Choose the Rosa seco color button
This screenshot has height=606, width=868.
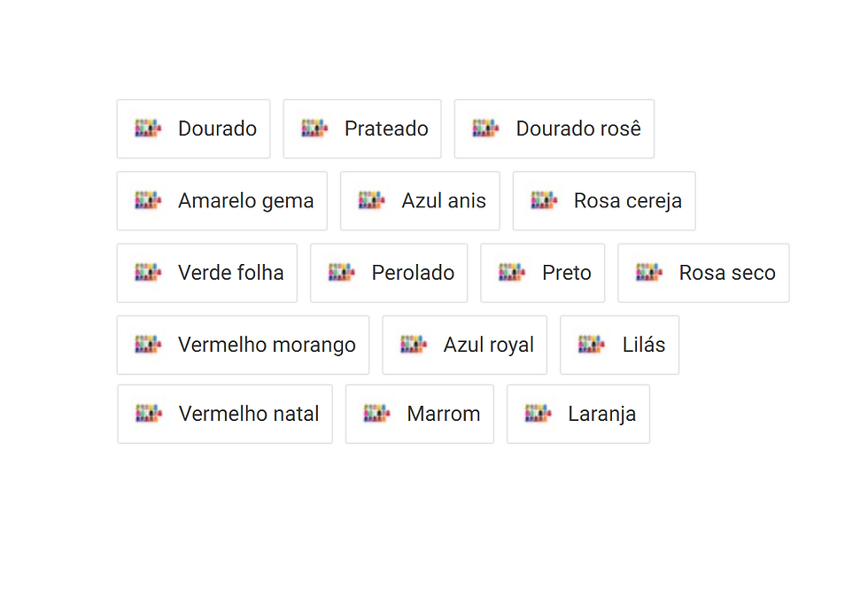coord(703,273)
